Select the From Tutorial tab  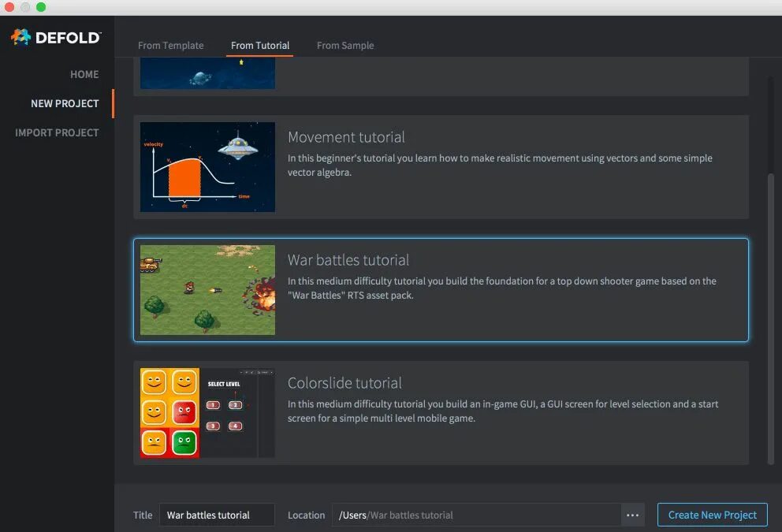260,46
